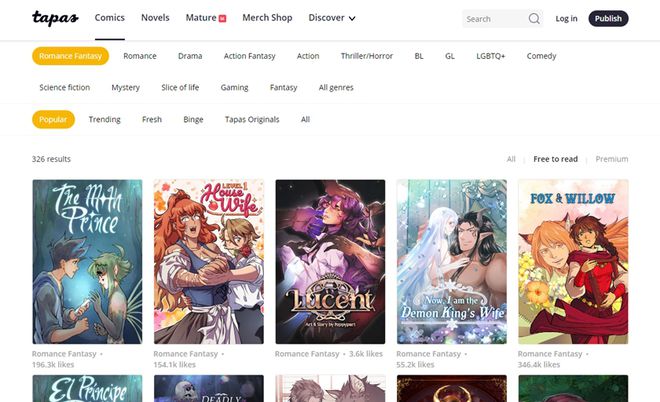
Task: Click the '3.6k likes' text
Action: [366, 354]
